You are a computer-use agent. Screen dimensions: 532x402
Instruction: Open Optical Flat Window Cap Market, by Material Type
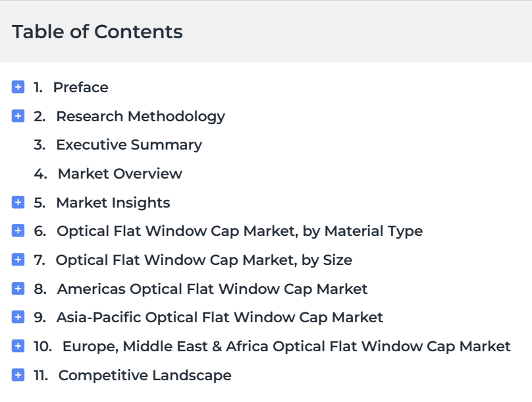click(240, 231)
